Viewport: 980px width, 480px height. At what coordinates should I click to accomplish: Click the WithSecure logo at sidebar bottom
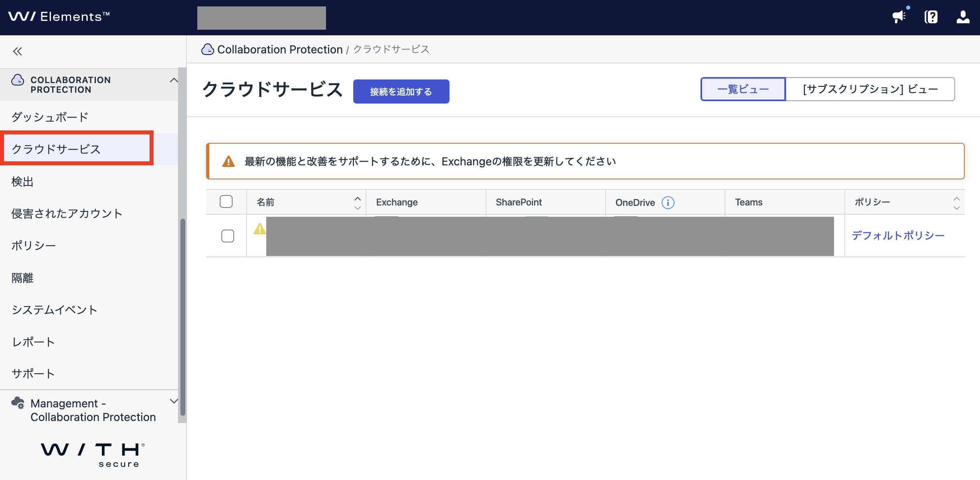coord(92,455)
